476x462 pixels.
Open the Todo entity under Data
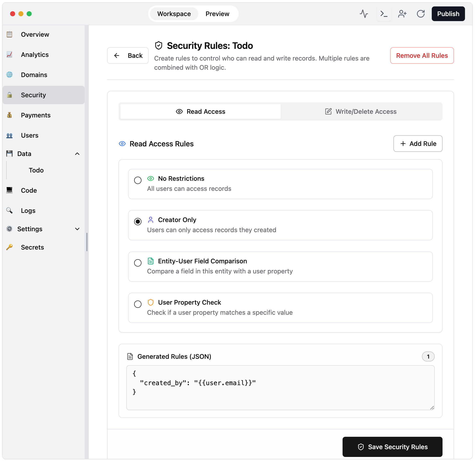(x=36, y=170)
